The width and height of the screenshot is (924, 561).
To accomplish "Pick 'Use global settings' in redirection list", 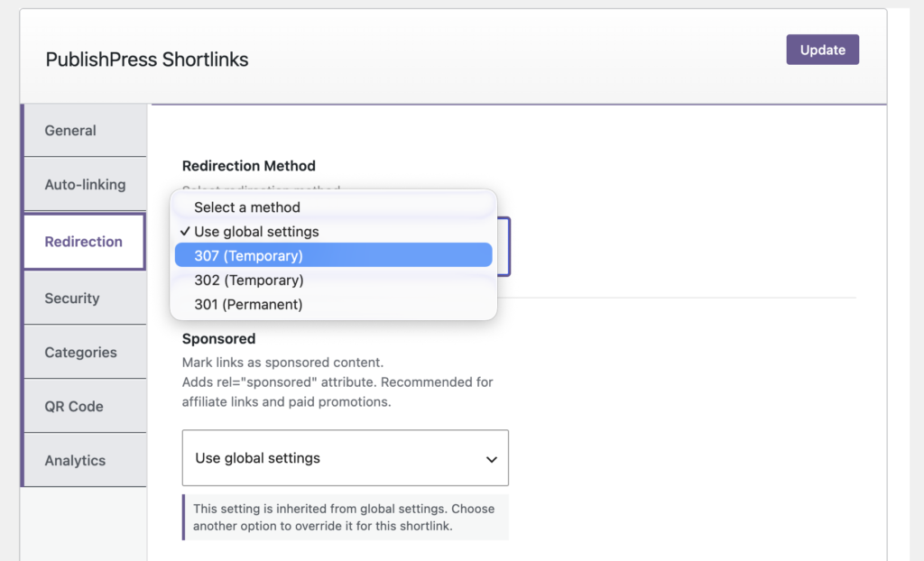I will (x=334, y=232).
